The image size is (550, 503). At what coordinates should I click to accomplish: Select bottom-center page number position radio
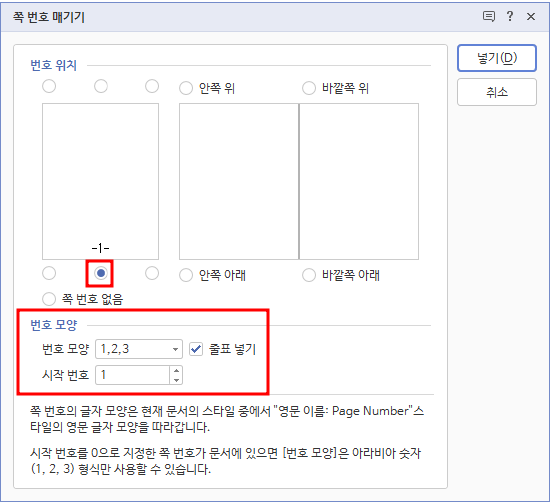101,273
